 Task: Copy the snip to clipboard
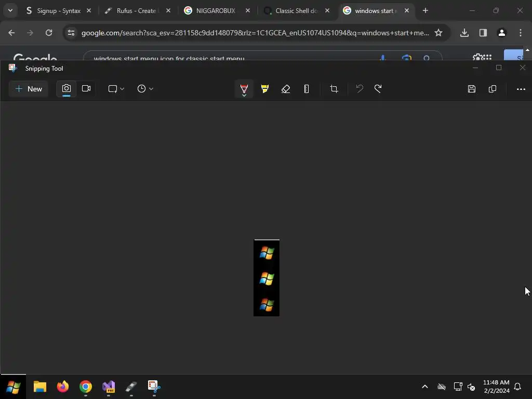(493, 89)
